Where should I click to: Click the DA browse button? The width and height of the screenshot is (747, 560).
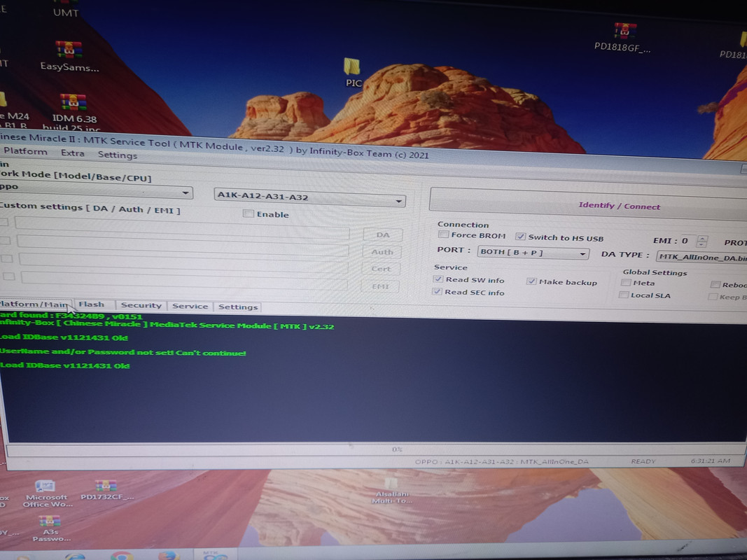click(382, 234)
